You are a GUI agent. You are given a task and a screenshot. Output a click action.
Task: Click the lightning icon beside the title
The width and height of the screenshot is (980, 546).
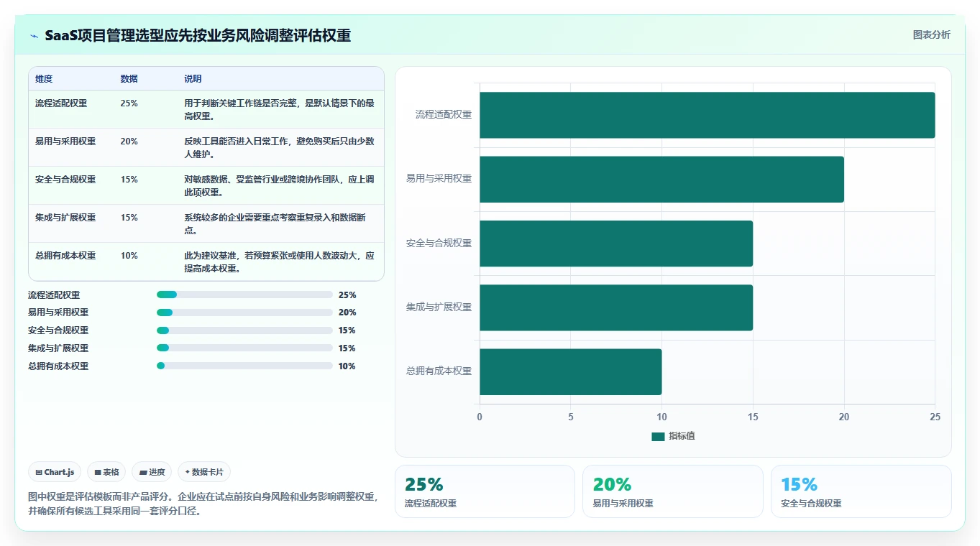point(35,36)
